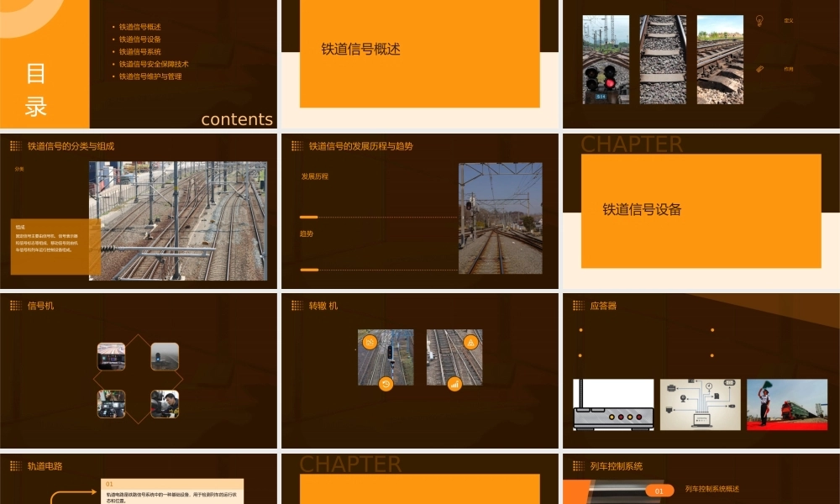The image size is (840, 504).
Task: Click the 分类 label
Action: click(19, 169)
